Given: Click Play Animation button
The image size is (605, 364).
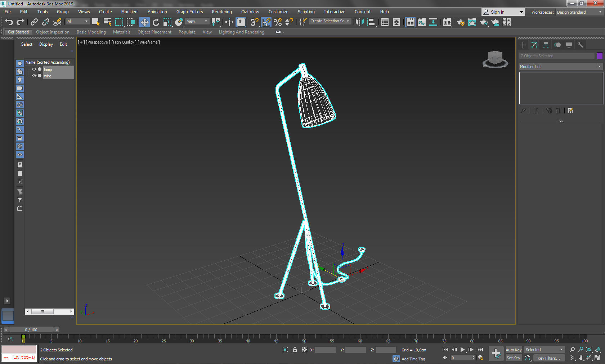Looking at the screenshot, I should coord(463,350).
